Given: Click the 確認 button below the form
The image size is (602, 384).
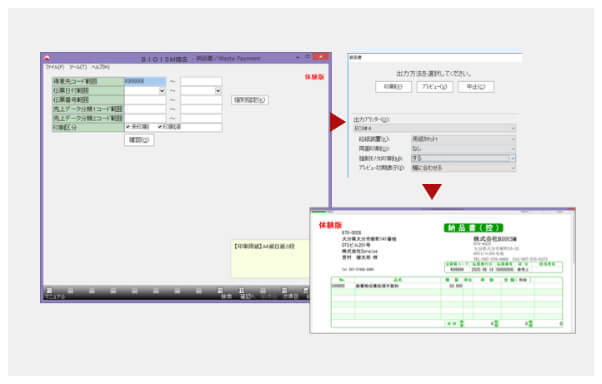Looking at the screenshot, I should 139,140.
